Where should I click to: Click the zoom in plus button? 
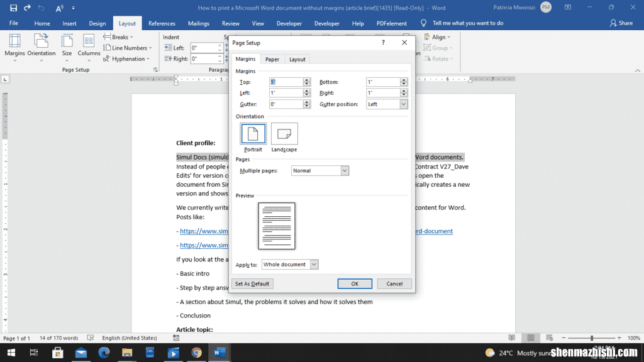pyautogui.click(x=619, y=337)
